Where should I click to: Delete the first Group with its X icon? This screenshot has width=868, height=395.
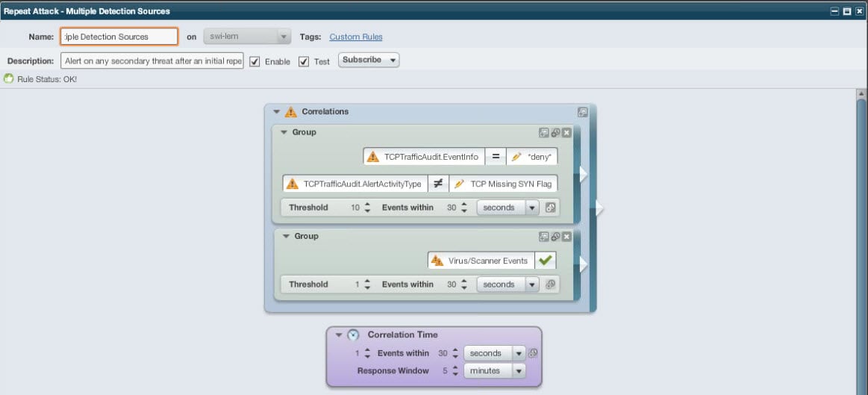567,133
